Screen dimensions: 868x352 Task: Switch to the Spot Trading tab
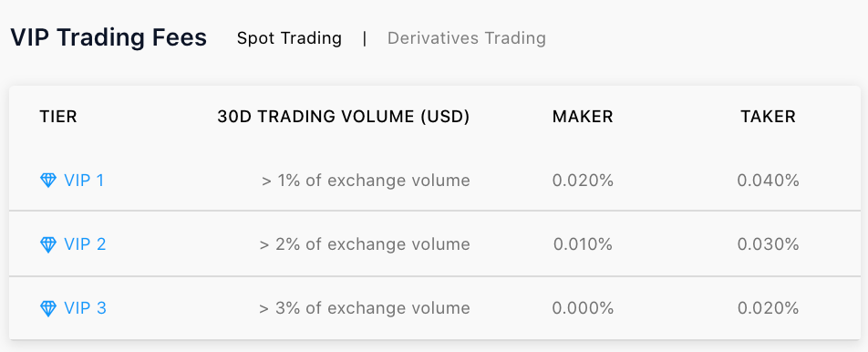(289, 38)
